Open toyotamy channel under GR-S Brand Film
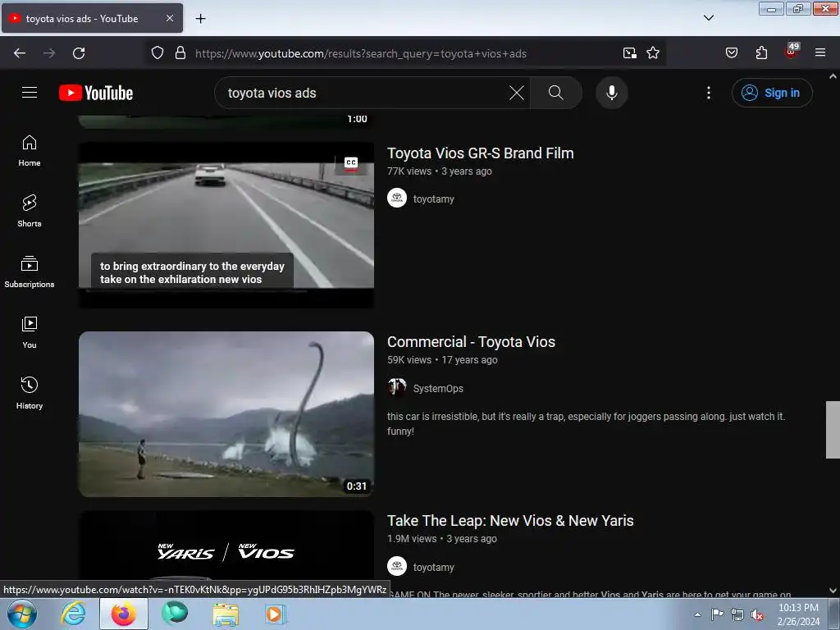The image size is (840, 630). (x=433, y=199)
